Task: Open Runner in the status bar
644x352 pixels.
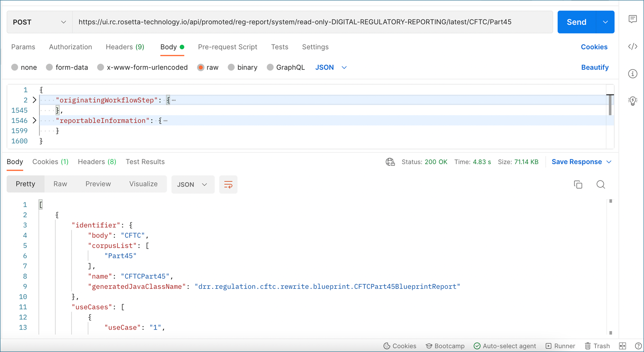Action: pos(560,346)
